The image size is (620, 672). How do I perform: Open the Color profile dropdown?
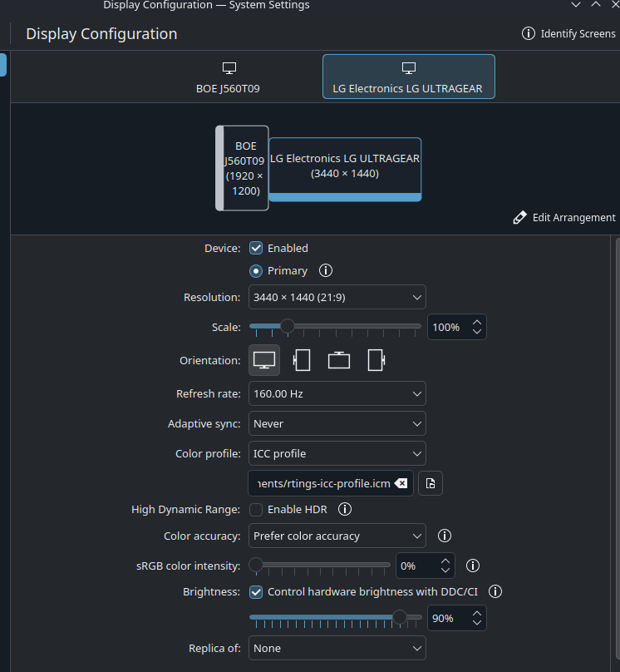pyautogui.click(x=337, y=453)
